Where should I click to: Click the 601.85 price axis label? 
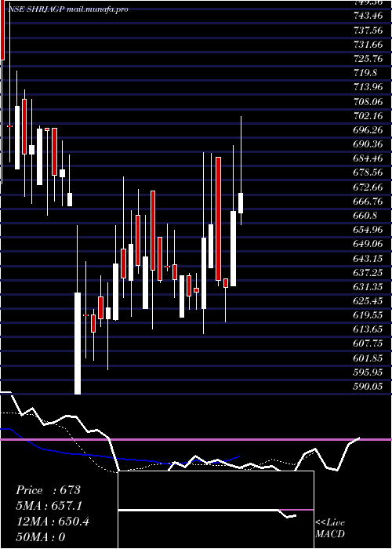tap(368, 358)
